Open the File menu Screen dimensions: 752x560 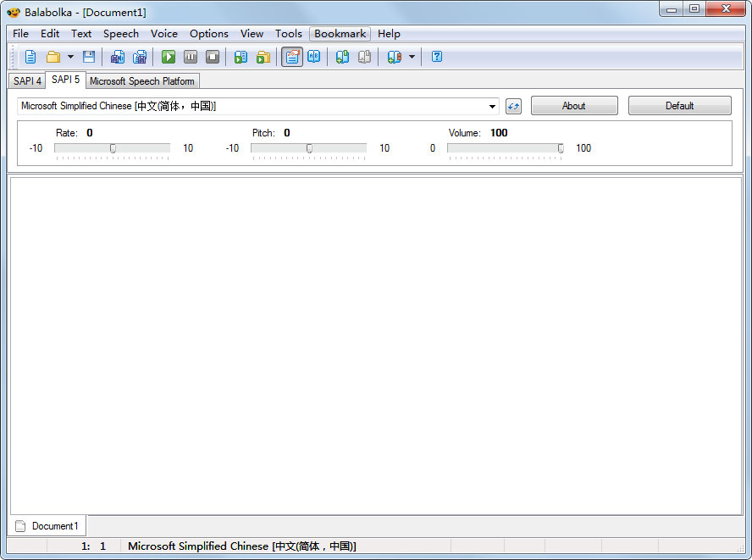20,34
